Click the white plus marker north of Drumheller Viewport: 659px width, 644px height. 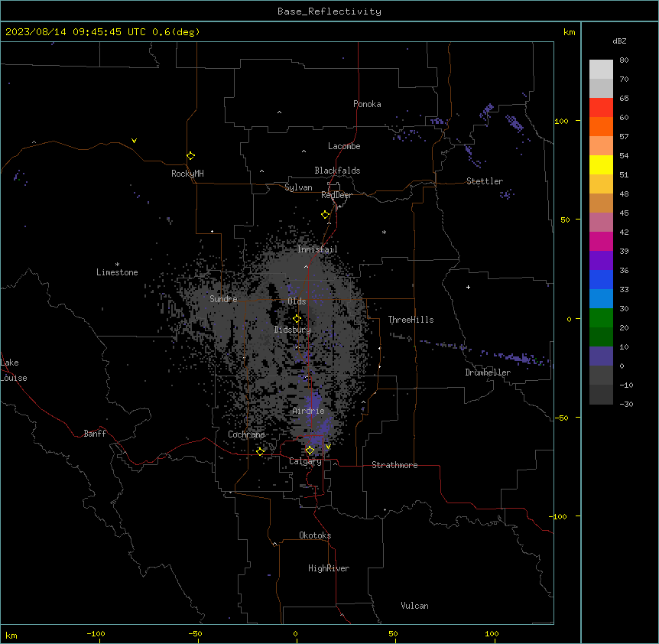click(x=468, y=287)
